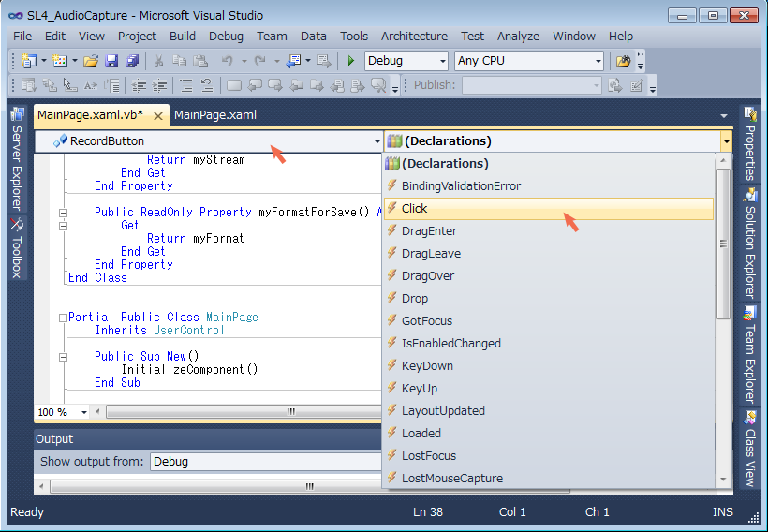Open the Solution Explorer side panel
This screenshot has height=532, width=768.
click(750, 243)
